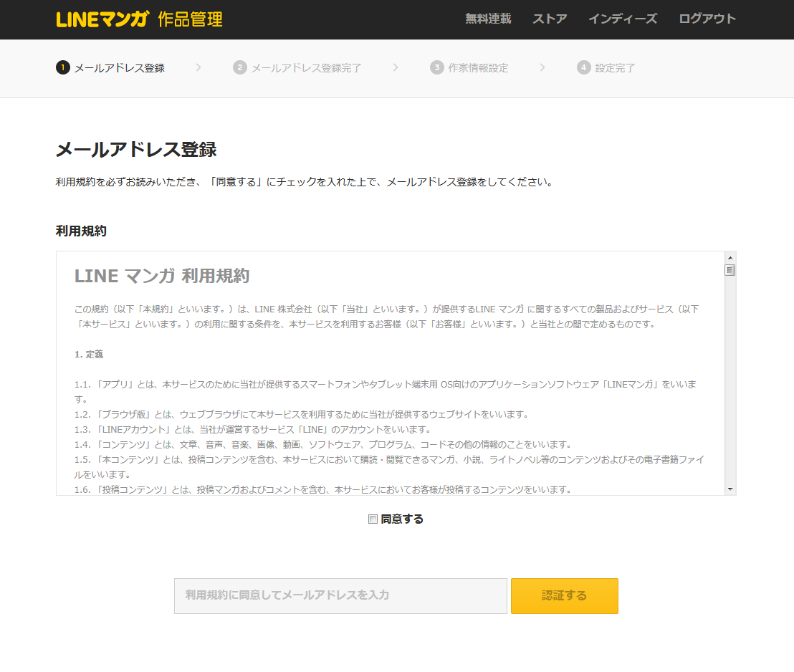Click clause 1.1 「アプリ」 text
794x672 pixels.
tap(386, 391)
